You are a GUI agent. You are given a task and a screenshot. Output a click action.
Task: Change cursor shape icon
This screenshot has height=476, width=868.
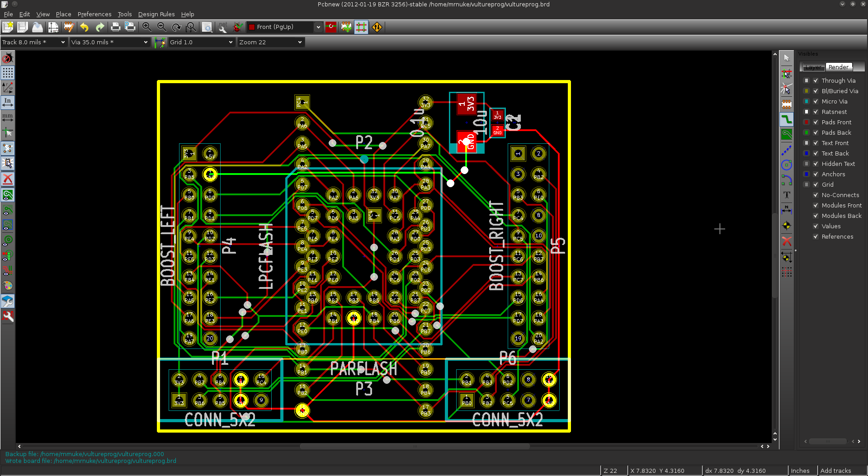(x=8, y=133)
